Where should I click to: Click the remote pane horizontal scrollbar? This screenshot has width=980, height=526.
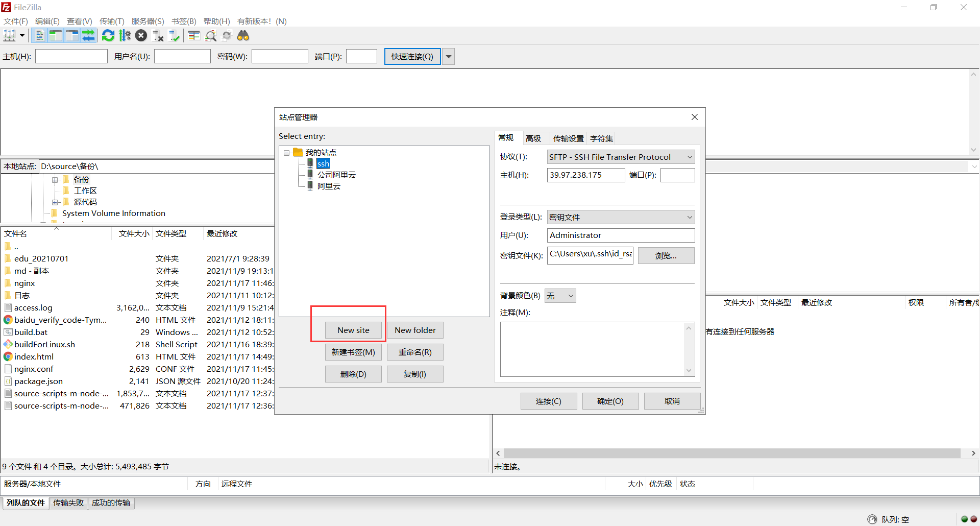pyautogui.click(x=732, y=453)
